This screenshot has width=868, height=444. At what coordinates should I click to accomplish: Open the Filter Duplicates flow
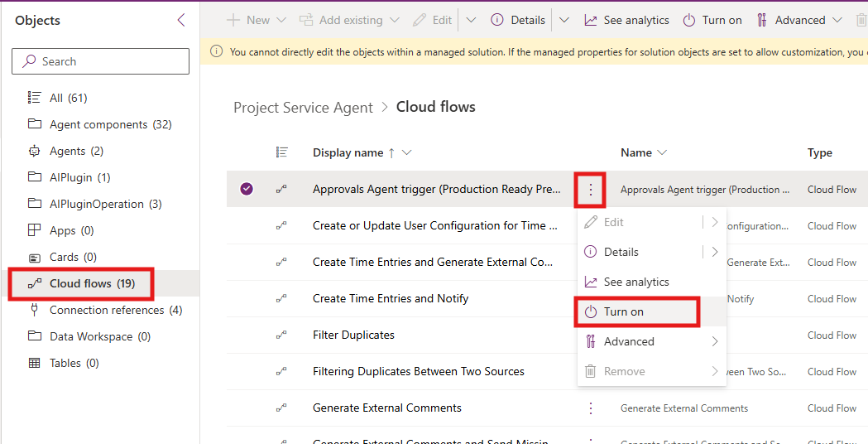pos(353,335)
